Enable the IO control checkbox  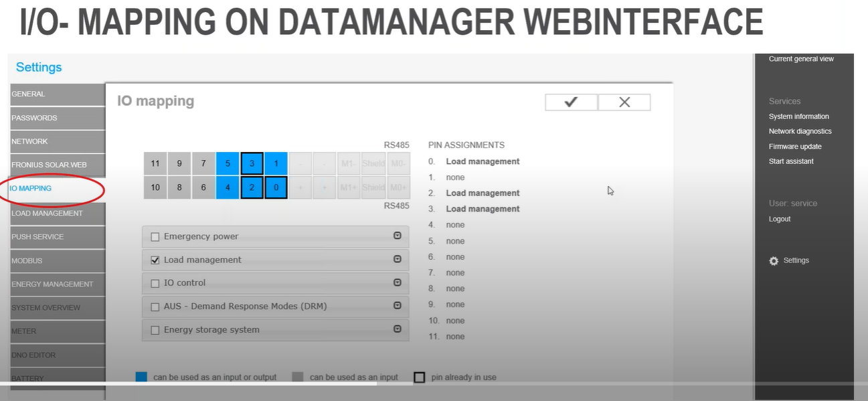155,284
